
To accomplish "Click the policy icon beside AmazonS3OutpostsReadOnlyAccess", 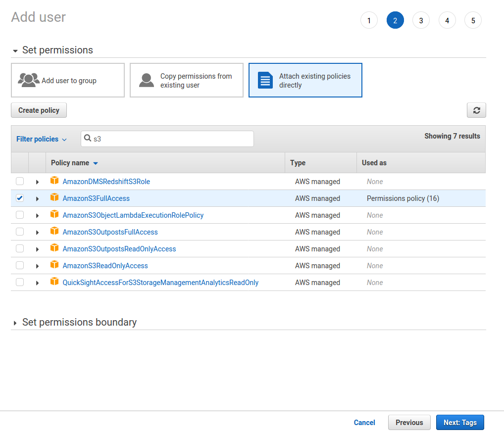I will click(x=54, y=247).
